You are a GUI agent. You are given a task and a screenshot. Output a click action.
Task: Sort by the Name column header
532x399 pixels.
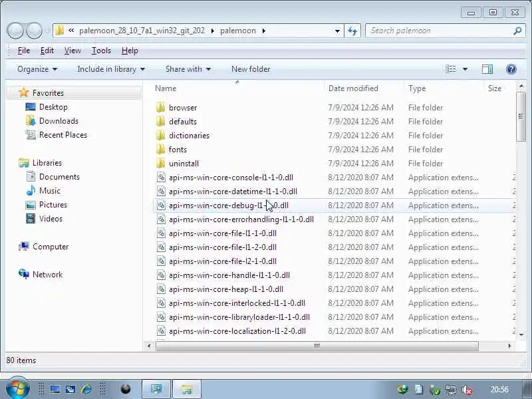click(x=237, y=88)
